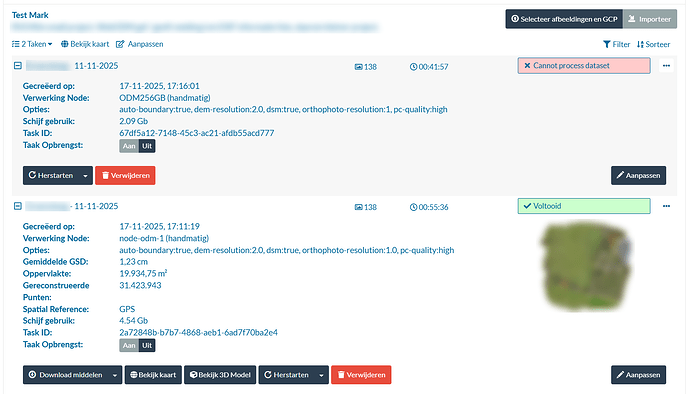
Task: Open Download middelen dropdown arrow
Action: tap(115, 375)
